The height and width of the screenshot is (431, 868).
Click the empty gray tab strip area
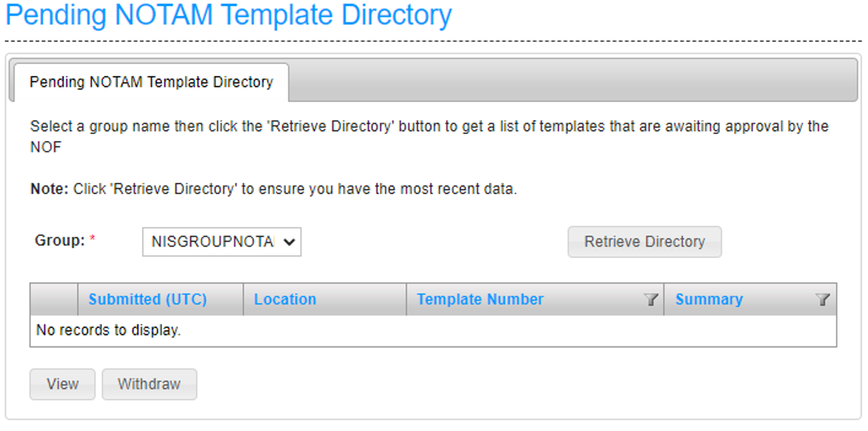click(x=573, y=80)
